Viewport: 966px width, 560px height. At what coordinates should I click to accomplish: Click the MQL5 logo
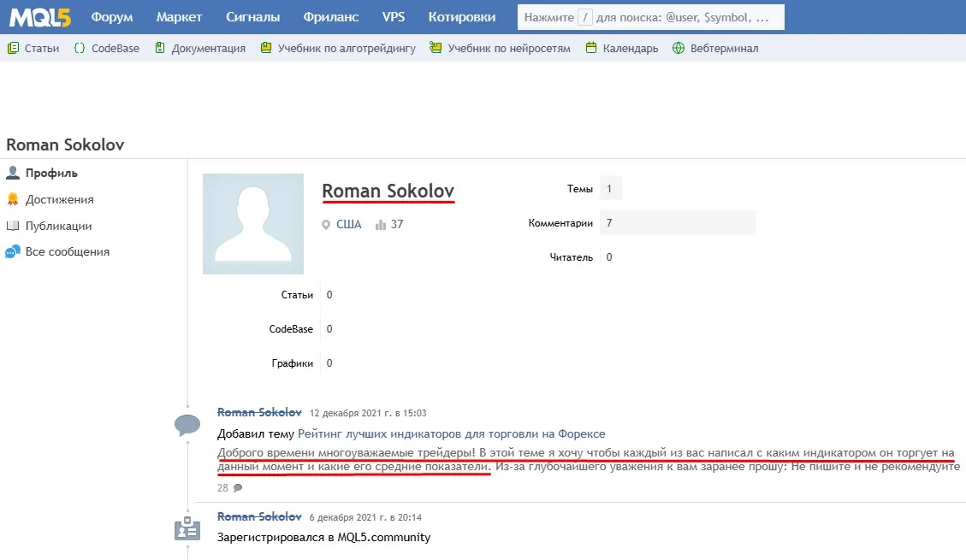pyautogui.click(x=40, y=17)
